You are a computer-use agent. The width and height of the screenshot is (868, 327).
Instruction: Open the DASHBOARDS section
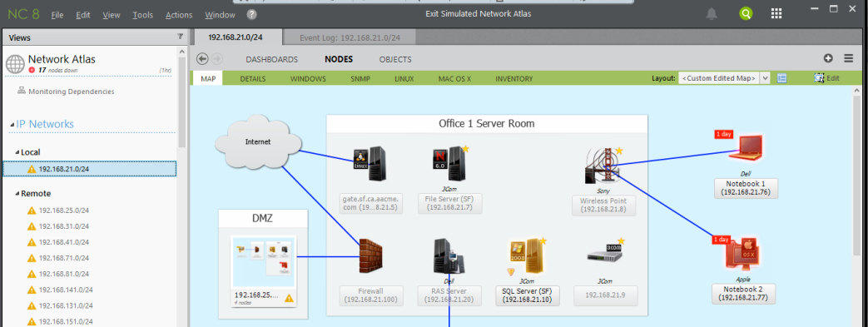coord(272,59)
